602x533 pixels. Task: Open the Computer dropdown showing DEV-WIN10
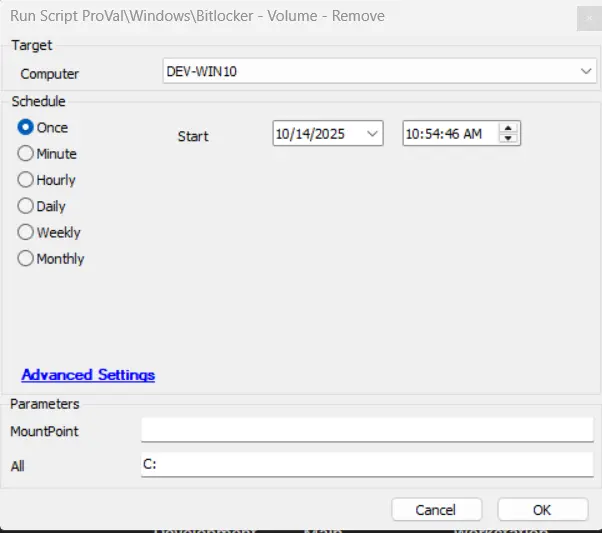(379, 71)
